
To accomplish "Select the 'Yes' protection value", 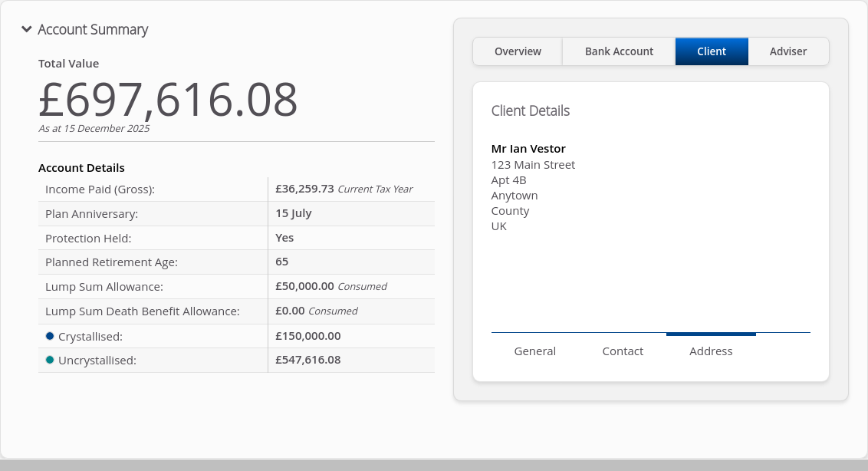I will 284,238.
